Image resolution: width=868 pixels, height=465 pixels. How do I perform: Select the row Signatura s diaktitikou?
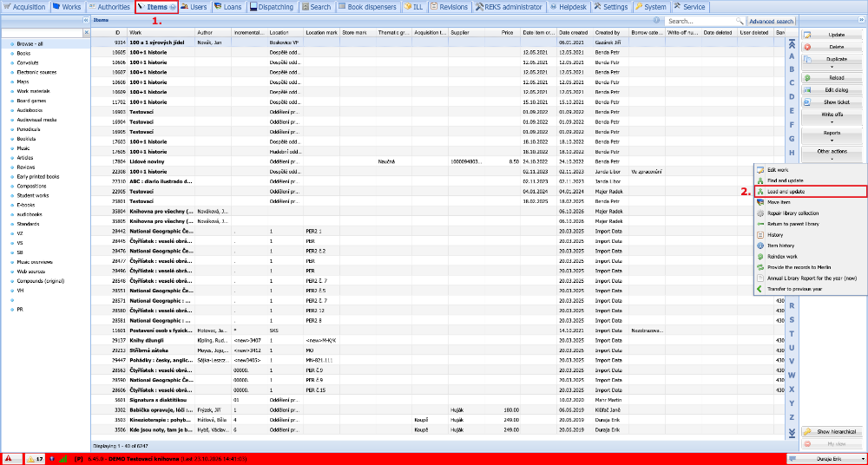437,400
